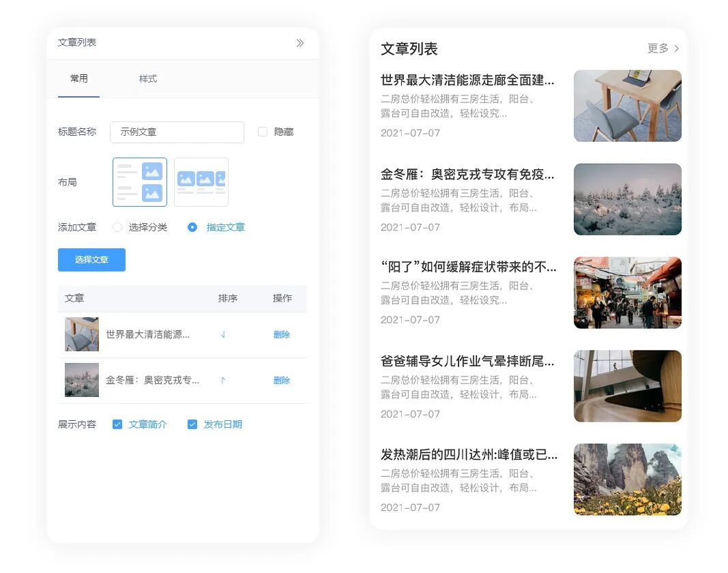
Task: Open the 世界最大清洁能源 row thumbnail
Action: point(82,334)
